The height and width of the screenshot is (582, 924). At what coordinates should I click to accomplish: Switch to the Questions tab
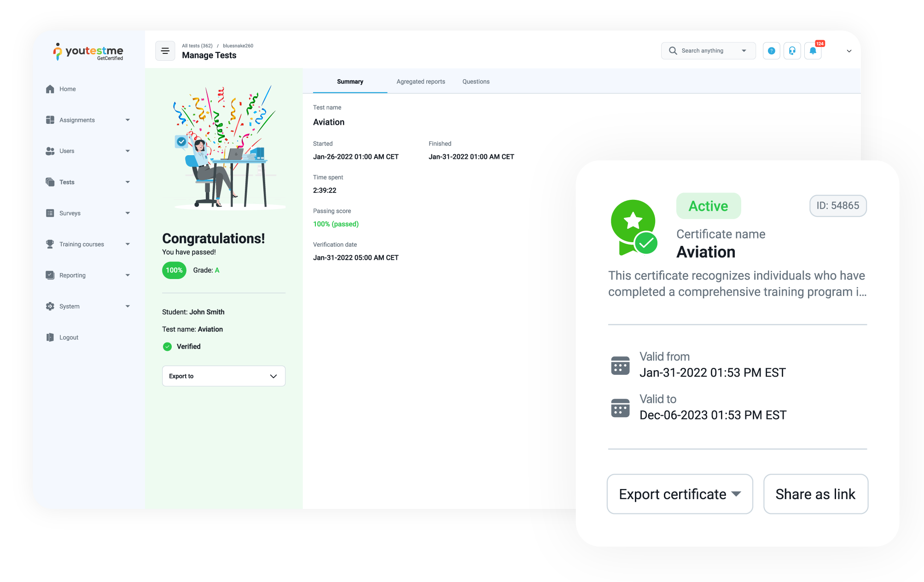point(476,81)
